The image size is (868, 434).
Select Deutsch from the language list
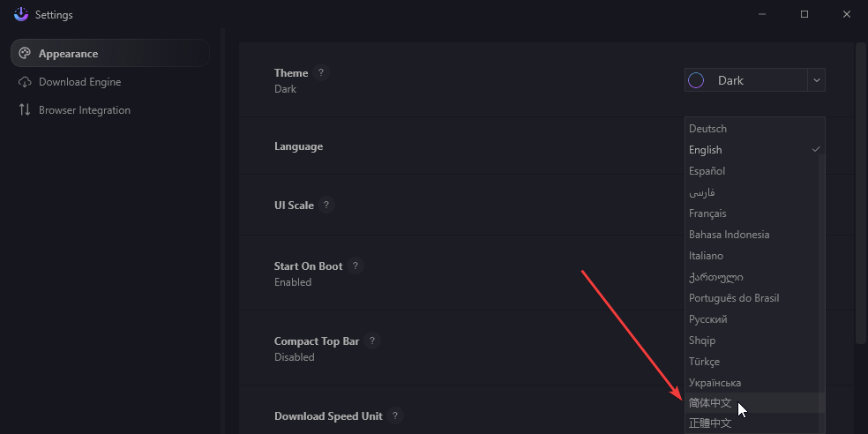click(x=707, y=129)
